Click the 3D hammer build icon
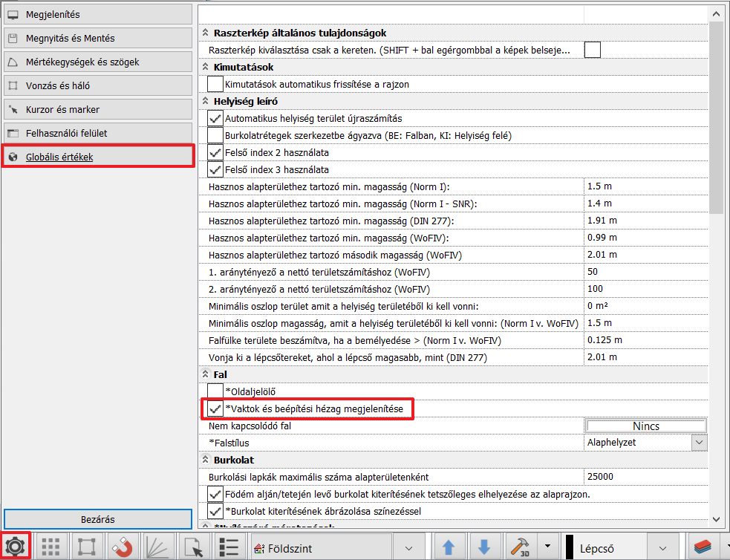730x560 pixels. coord(518,547)
